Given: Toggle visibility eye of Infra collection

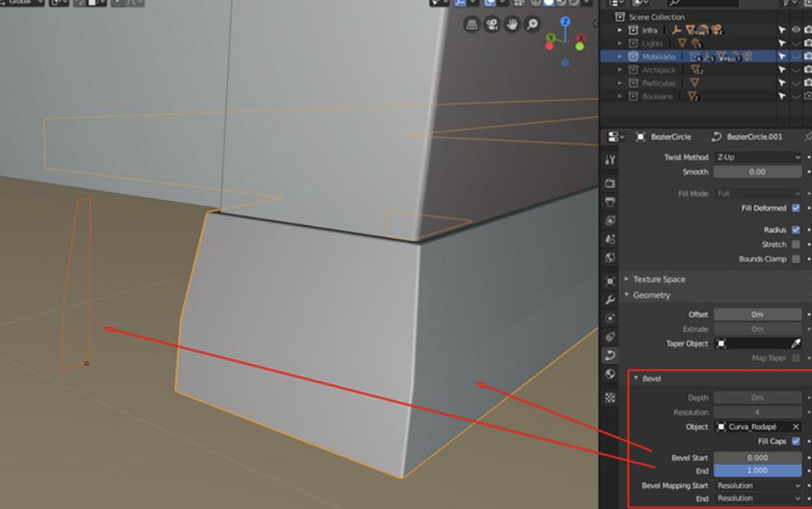Looking at the screenshot, I should click(795, 30).
